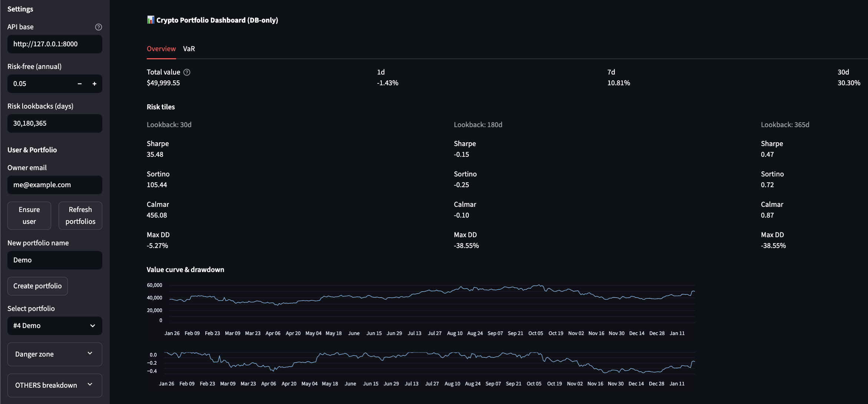Click the API base help icon

click(98, 27)
